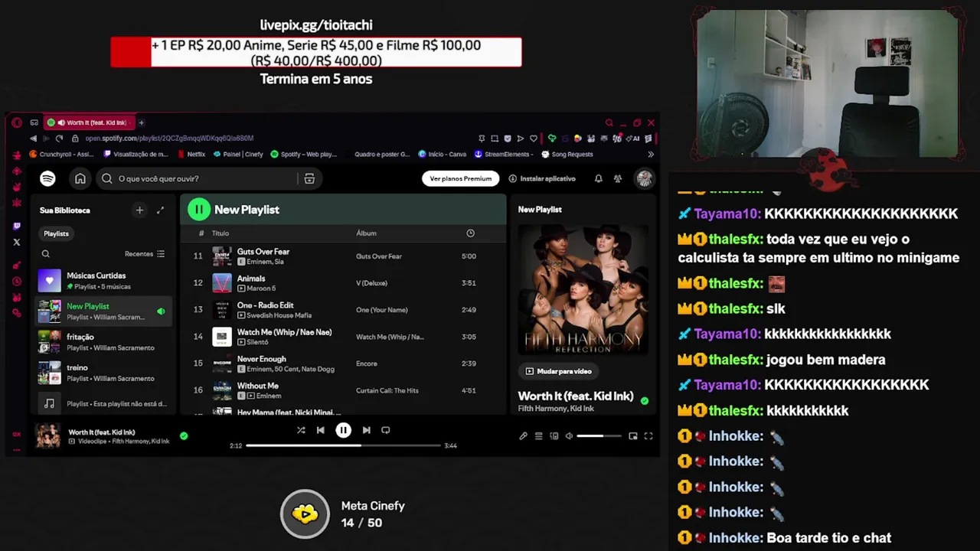Pause playback using green New Playlist button
Image resolution: width=980 pixels, height=551 pixels.
(x=199, y=209)
